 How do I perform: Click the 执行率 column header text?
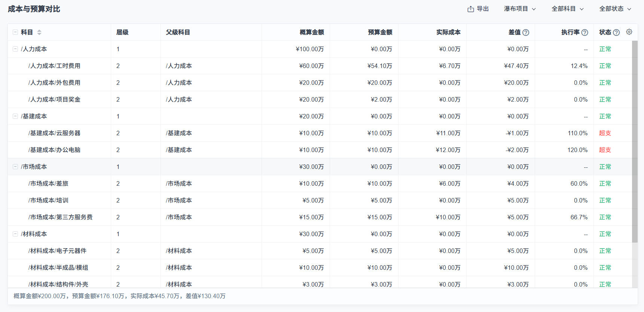point(570,33)
